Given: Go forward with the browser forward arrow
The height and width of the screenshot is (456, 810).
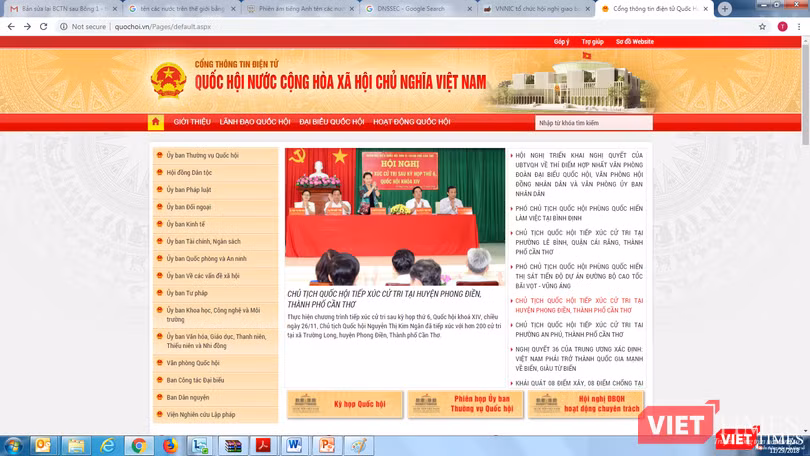Looking at the screenshot, I should (27, 26).
